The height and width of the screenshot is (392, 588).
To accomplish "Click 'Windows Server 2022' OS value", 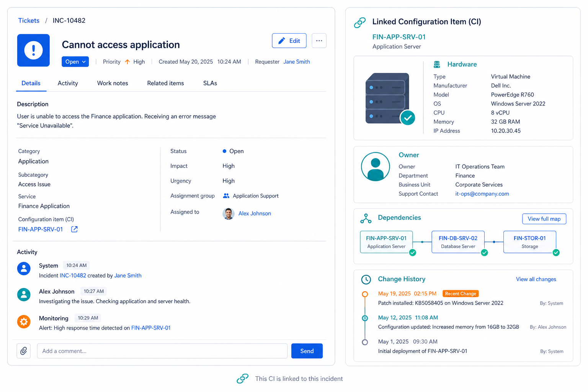I will tap(518, 104).
